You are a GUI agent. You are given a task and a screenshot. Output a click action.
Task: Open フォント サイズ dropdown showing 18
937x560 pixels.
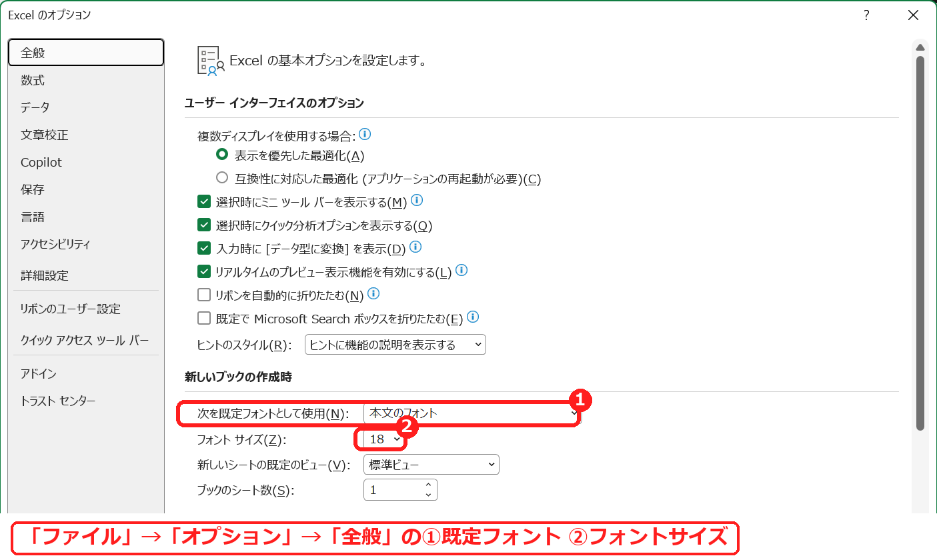[385, 439]
